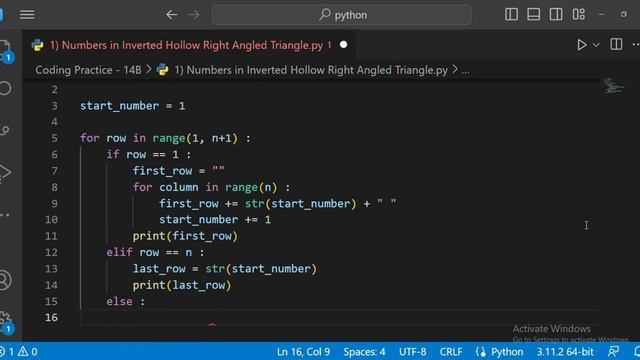Go forward with the right arrow
Viewport: 640px width, 360px height.
point(194,15)
